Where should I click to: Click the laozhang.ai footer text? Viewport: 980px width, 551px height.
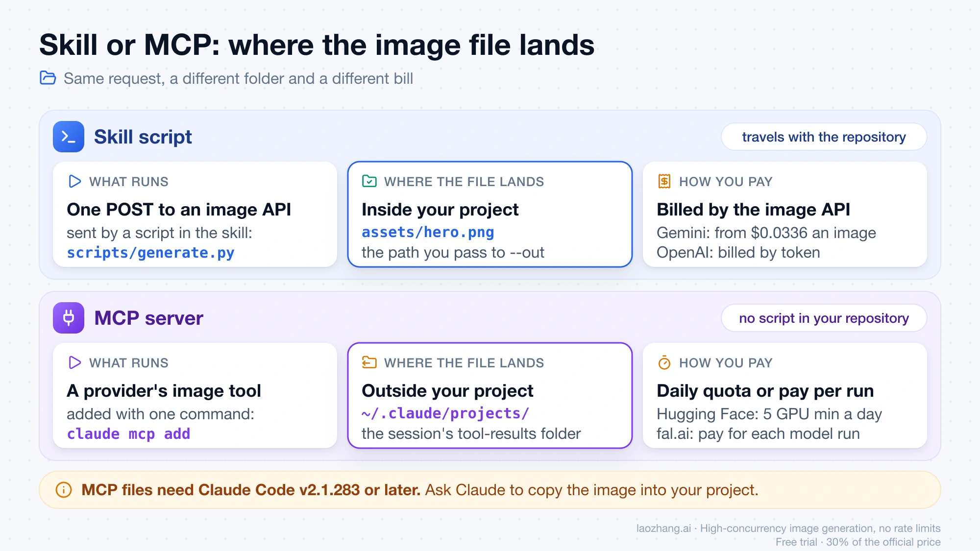point(788,528)
